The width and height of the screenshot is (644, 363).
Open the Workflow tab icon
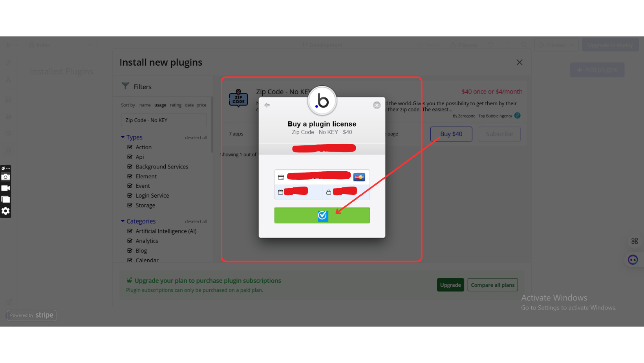8,80
